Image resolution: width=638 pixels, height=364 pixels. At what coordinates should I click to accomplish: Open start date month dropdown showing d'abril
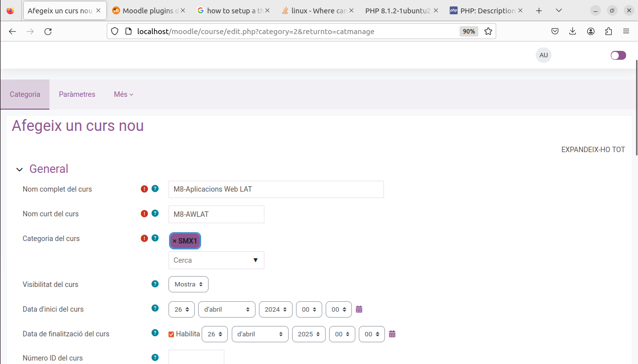click(x=226, y=309)
